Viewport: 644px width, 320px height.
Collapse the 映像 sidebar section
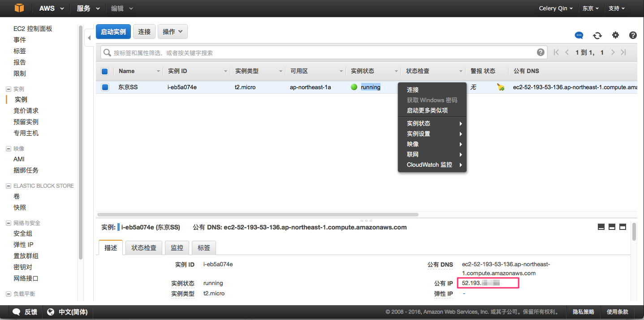(8, 149)
